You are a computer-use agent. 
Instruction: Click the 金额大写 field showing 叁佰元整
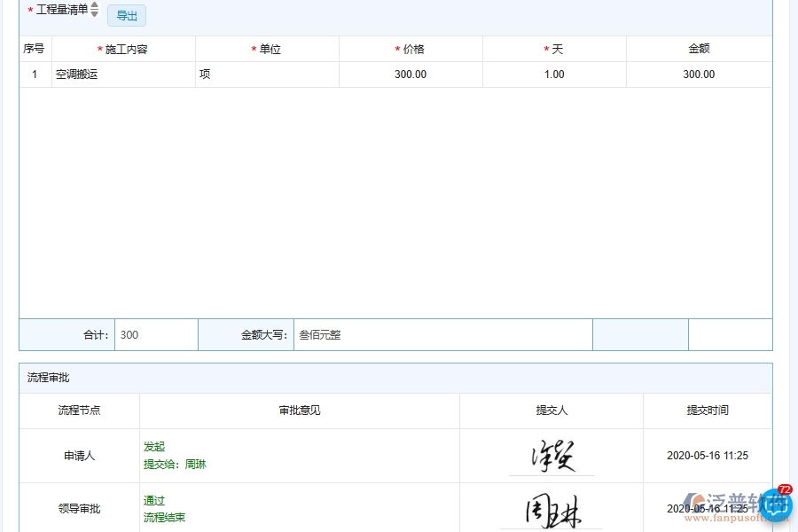(443, 334)
